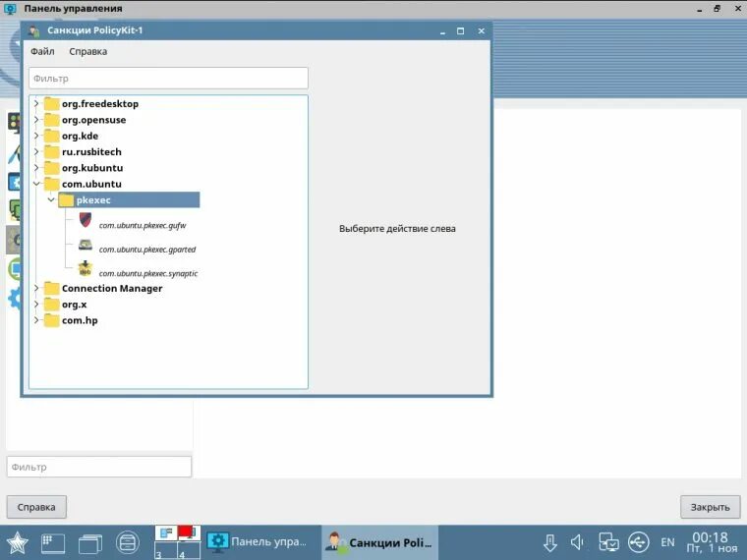Focus the Фильтр field in Панель управления

click(99, 467)
